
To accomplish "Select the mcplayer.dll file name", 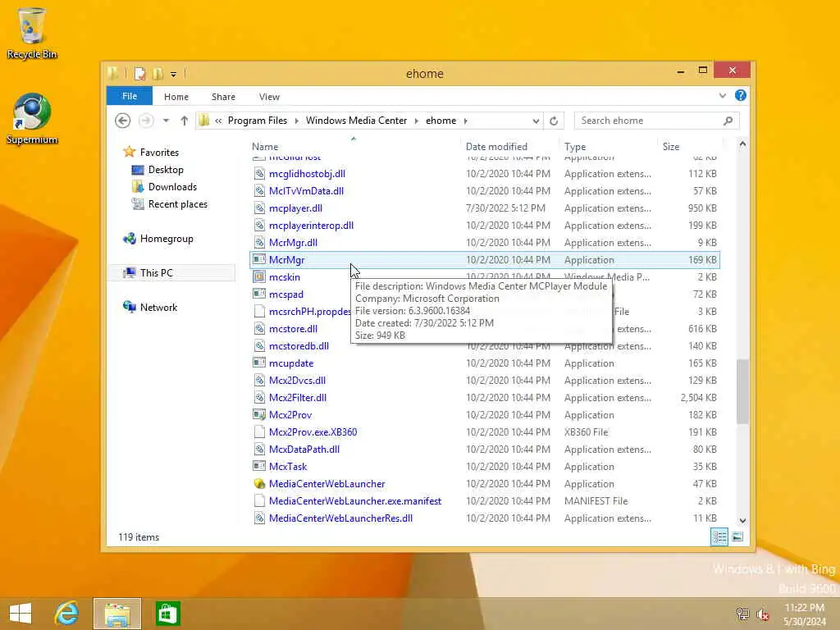I will pyautogui.click(x=295, y=208).
